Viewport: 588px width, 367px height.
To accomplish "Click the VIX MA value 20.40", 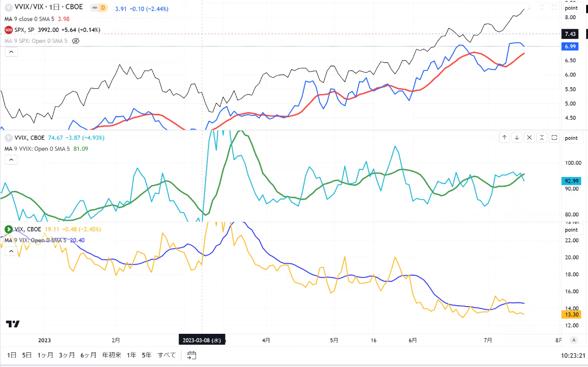I will point(77,240).
